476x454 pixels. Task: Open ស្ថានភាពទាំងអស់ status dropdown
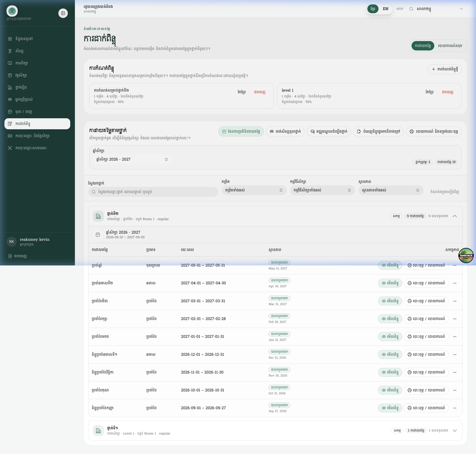[x=391, y=190]
